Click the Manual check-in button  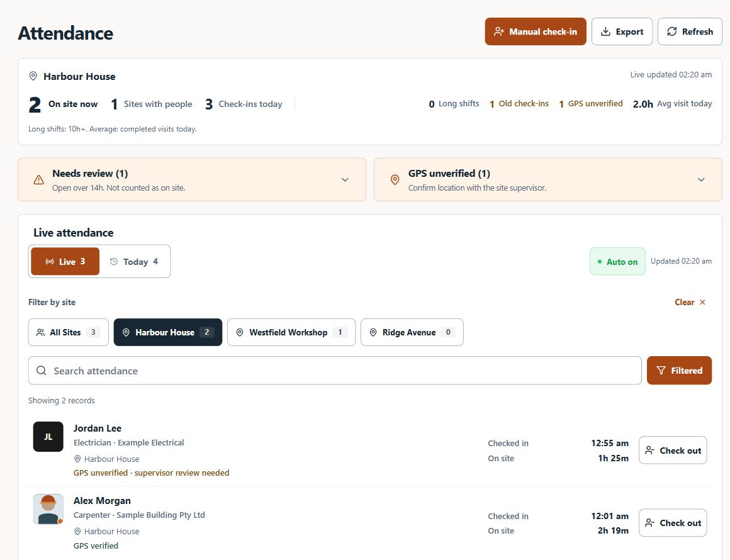[x=536, y=31]
